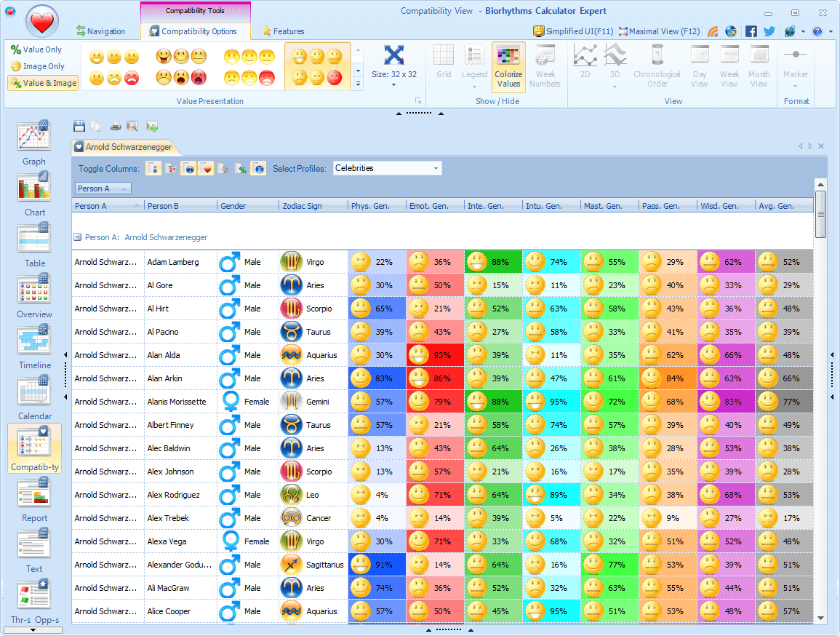Open the Calendar view in the sidebar
This screenshot has width=840, height=636.
pos(34,397)
